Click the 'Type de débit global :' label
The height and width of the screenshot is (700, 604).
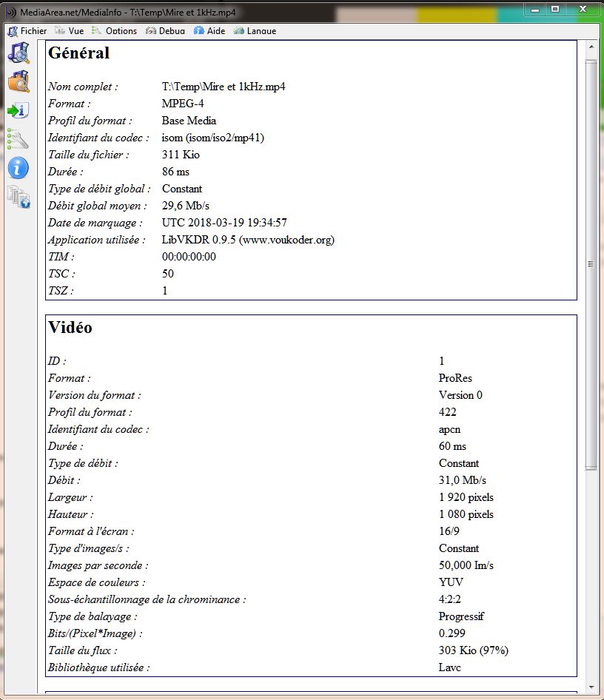tap(99, 189)
